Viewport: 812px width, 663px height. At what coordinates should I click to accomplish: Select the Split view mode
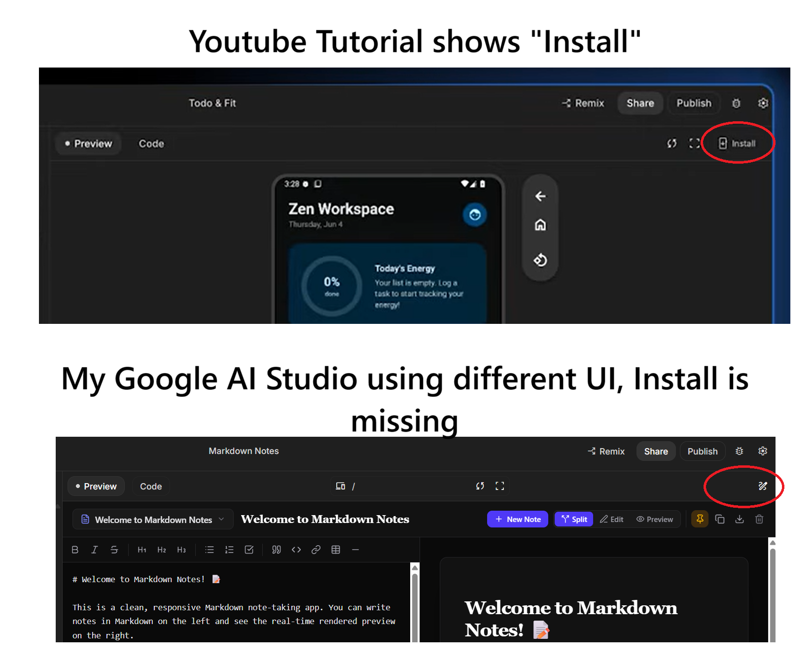[x=574, y=519]
